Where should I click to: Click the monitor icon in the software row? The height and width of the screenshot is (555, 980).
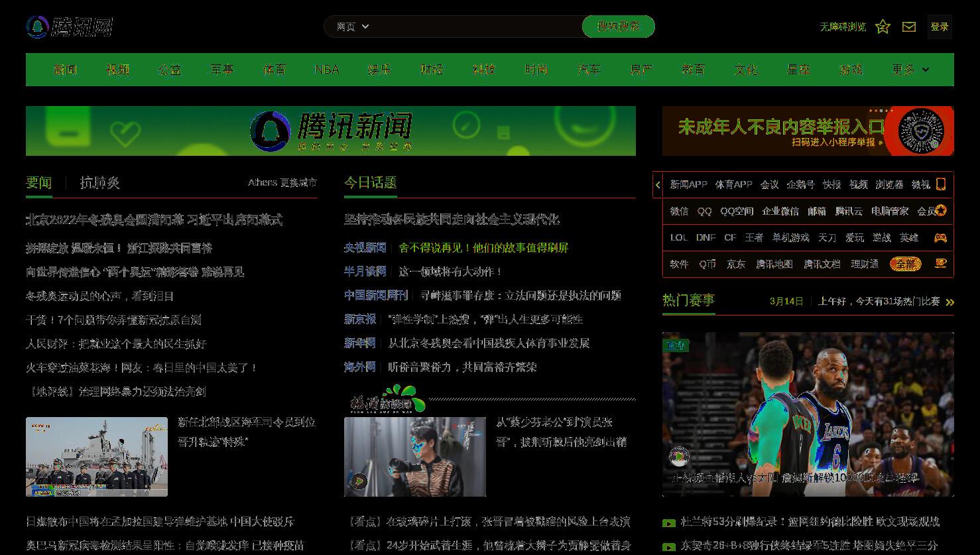(940, 263)
